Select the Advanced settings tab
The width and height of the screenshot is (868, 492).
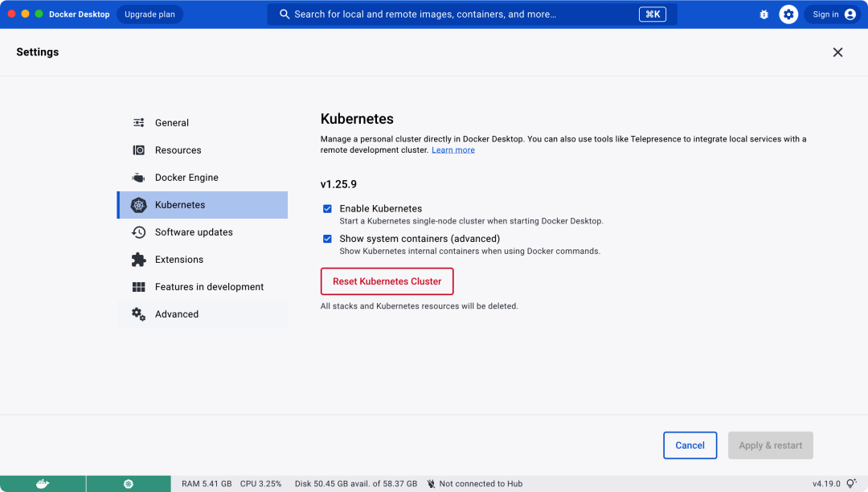177,314
